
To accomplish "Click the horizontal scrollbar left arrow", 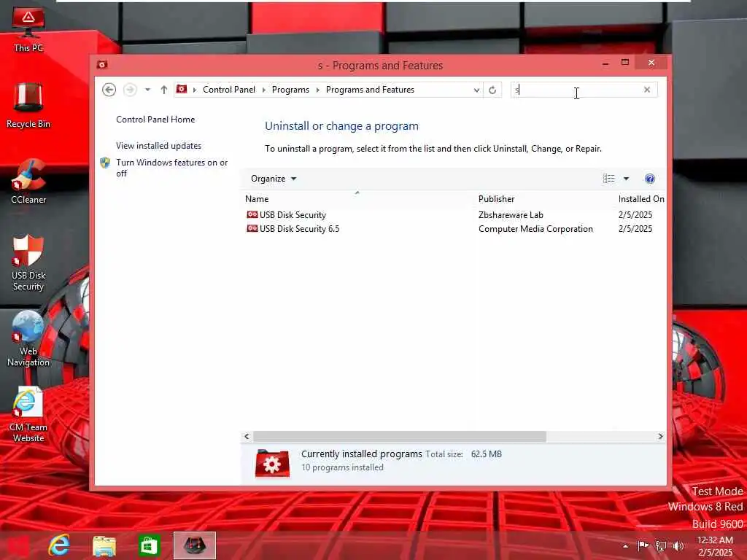I will (x=247, y=436).
